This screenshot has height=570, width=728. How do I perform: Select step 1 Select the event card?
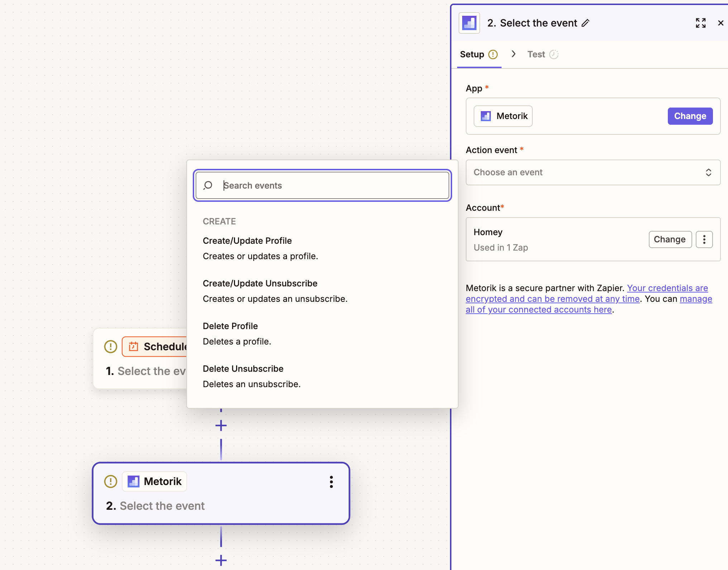point(140,358)
